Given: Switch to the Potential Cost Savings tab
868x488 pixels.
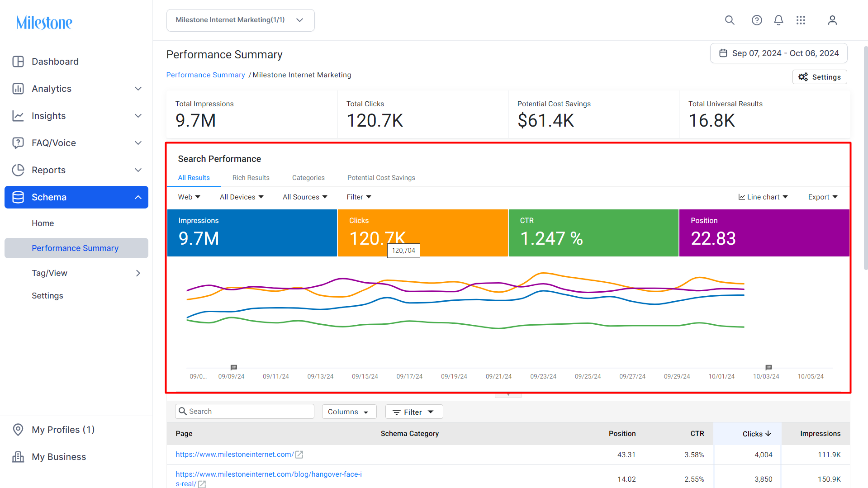Looking at the screenshot, I should click(381, 178).
